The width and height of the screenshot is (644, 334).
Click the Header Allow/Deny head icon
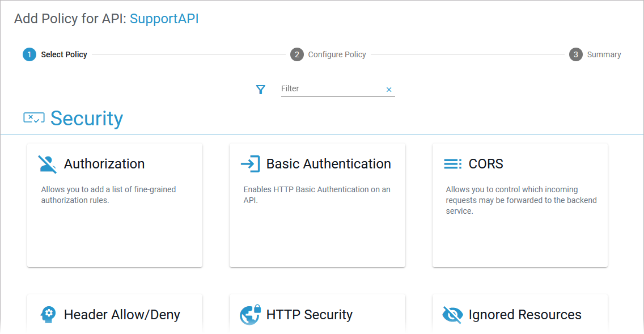tap(48, 315)
